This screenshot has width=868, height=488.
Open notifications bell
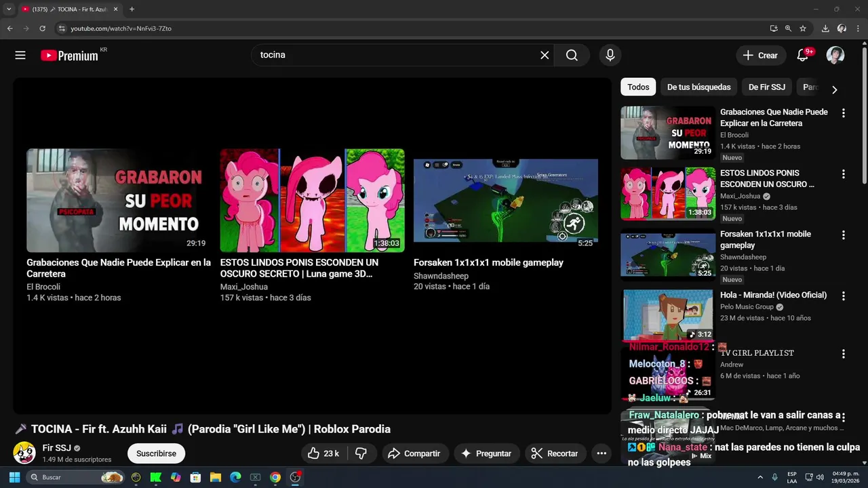point(802,56)
